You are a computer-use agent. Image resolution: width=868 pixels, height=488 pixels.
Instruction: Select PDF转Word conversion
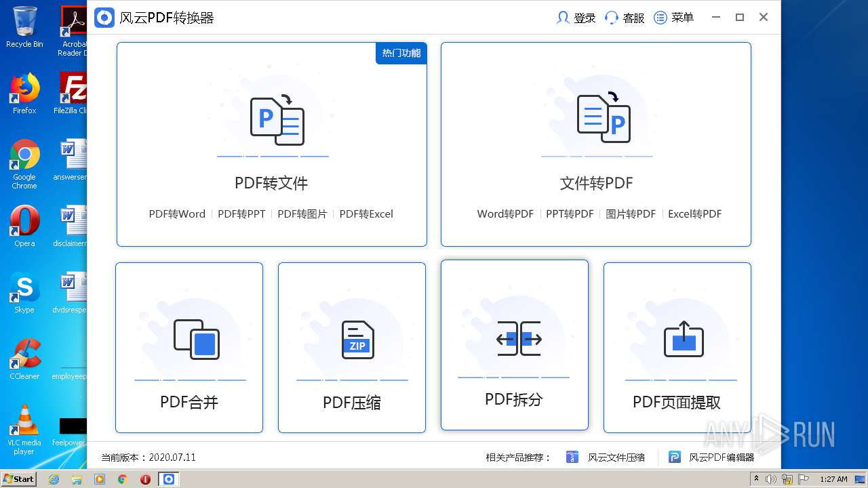tap(177, 213)
